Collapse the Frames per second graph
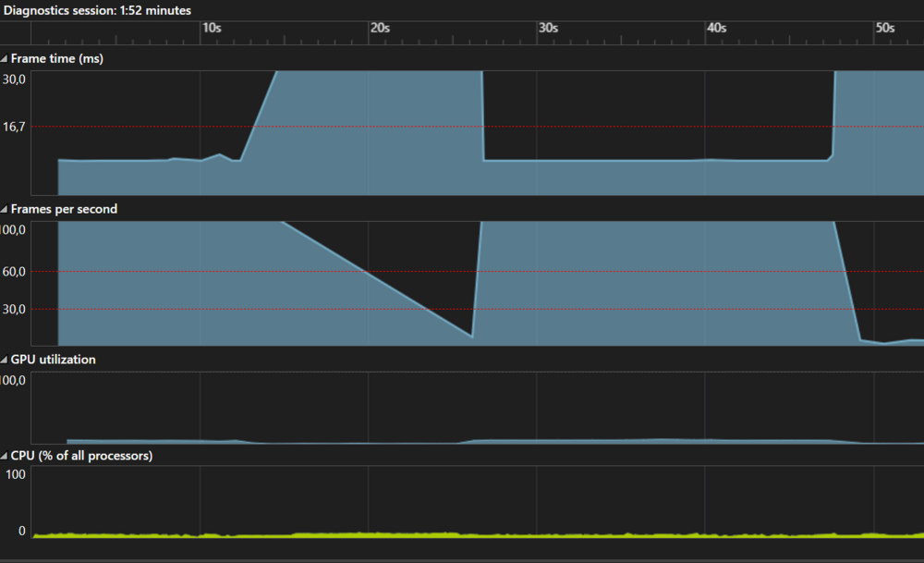 [x=4, y=209]
